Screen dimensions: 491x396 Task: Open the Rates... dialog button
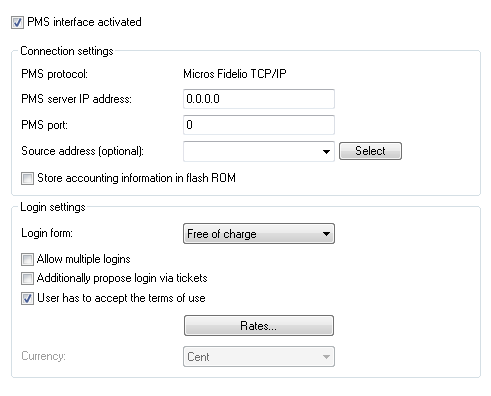point(259,325)
